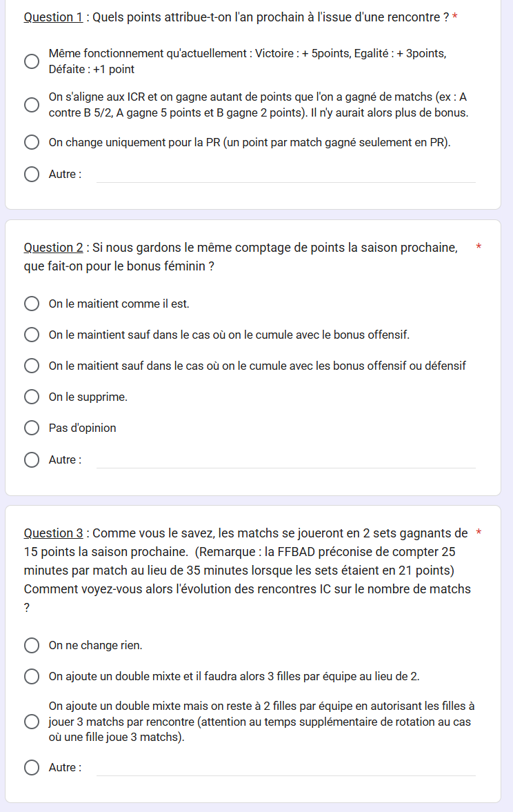Choose 'Pas d'opinion' for Question 2
The image size is (513, 812).
click(32, 428)
